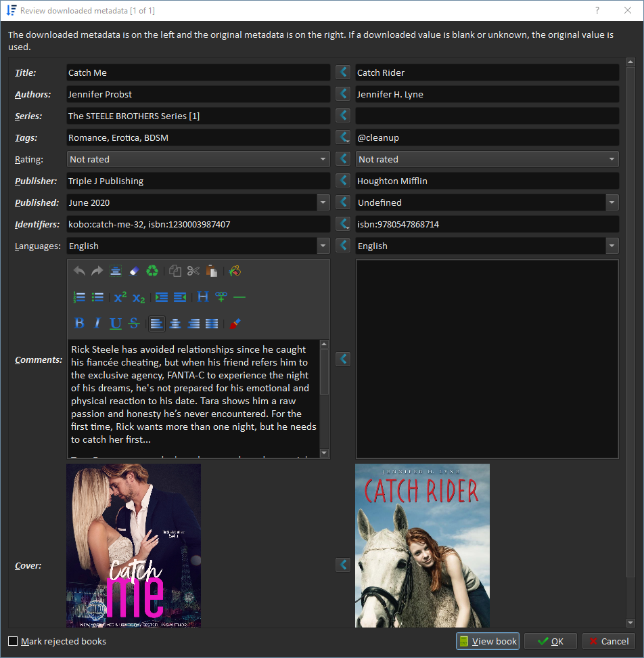Image resolution: width=644 pixels, height=658 pixels.
Task: Click the Select all icon in comments toolbar
Action: (x=116, y=271)
